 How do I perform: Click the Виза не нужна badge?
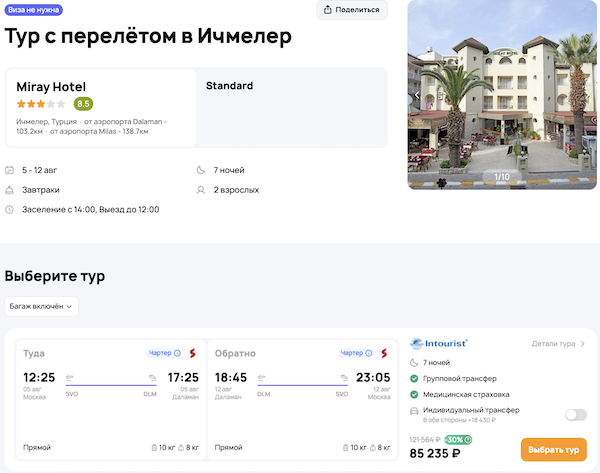click(x=33, y=10)
